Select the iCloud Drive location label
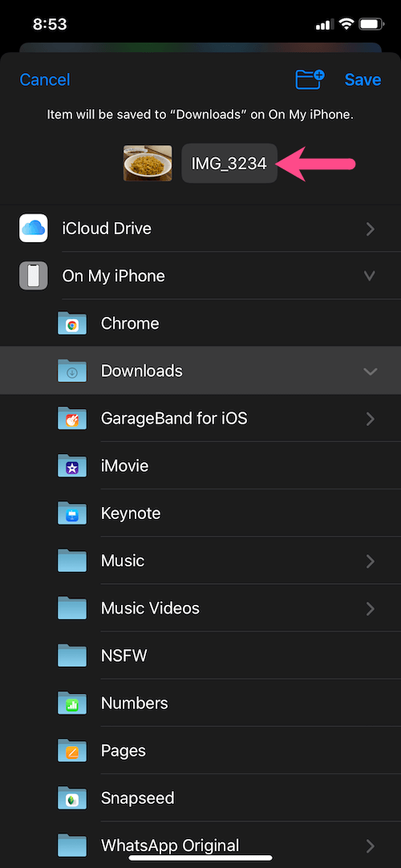 (107, 228)
